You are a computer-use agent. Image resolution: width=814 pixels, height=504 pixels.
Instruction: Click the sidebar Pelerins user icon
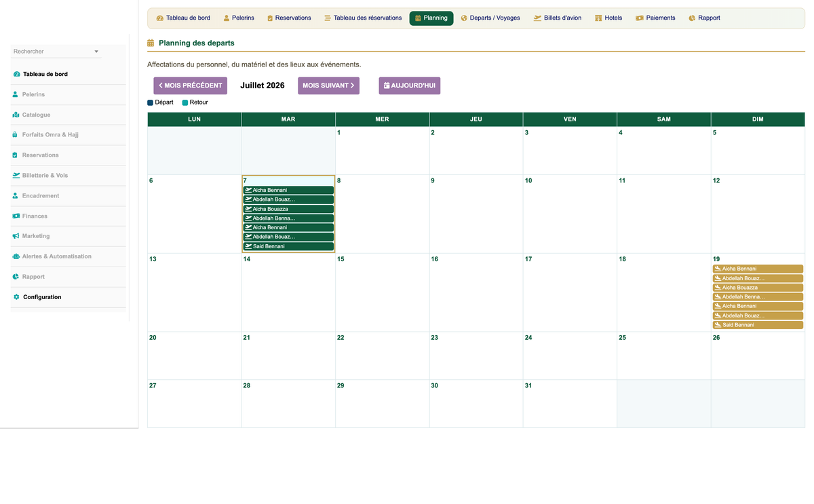click(x=16, y=94)
